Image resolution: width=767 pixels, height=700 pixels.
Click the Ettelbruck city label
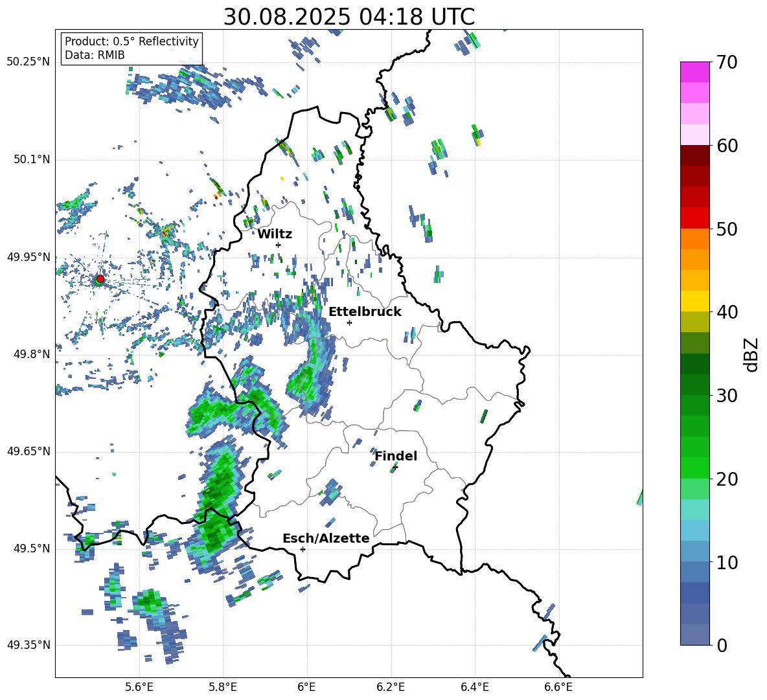pyautogui.click(x=365, y=312)
